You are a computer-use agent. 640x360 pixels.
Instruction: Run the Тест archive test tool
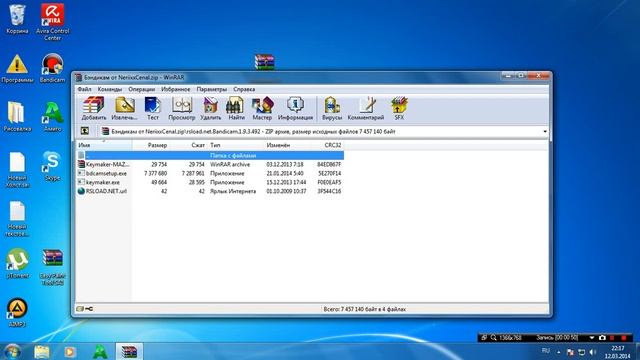[x=153, y=108]
